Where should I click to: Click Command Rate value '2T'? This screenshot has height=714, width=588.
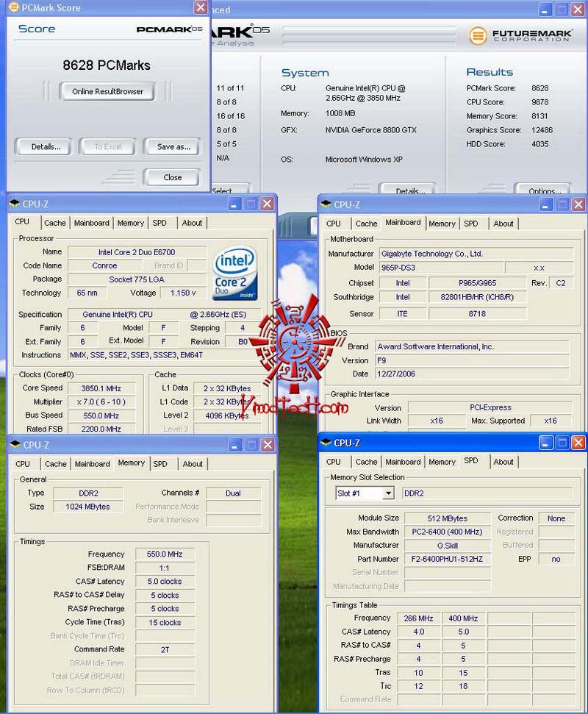click(165, 650)
